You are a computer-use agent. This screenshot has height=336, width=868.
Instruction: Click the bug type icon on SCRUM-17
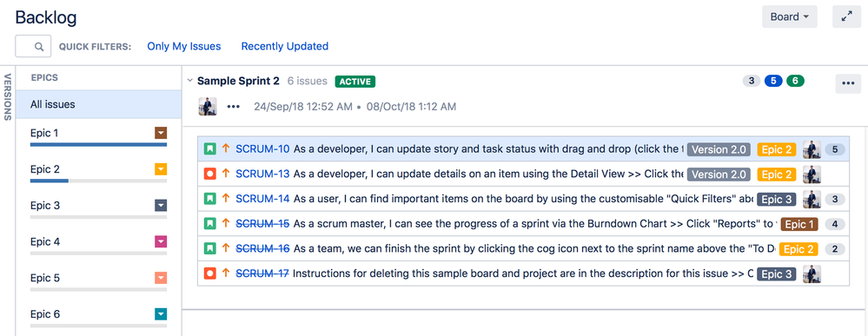tap(209, 273)
